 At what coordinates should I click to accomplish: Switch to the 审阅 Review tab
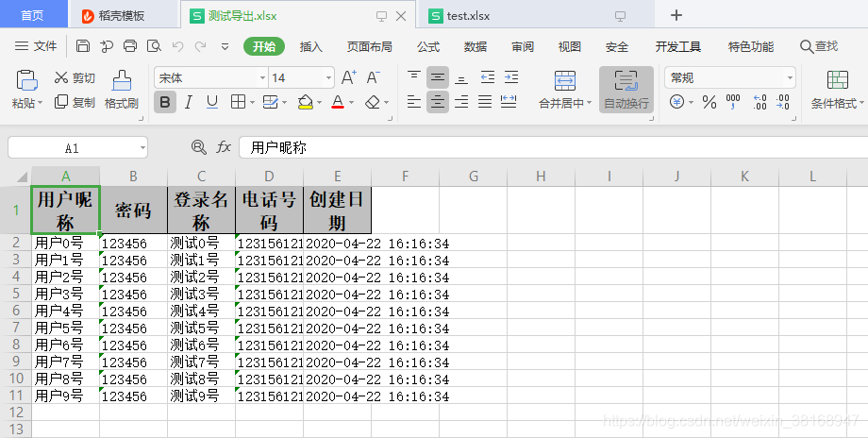click(x=522, y=46)
